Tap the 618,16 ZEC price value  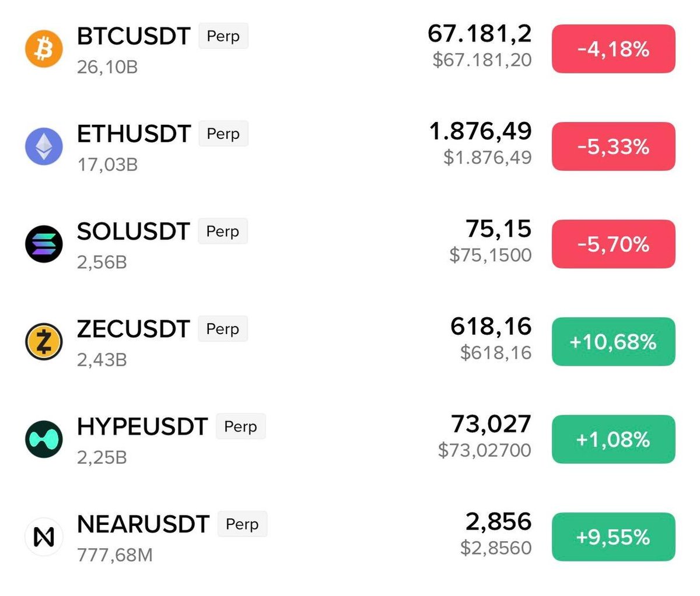click(491, 327)
